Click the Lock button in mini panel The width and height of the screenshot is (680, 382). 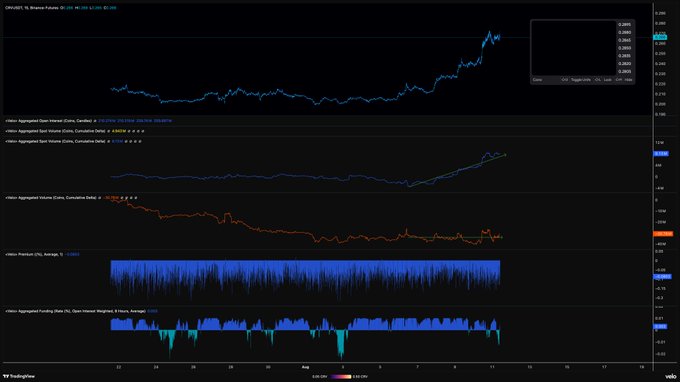(x=608, y=80)
